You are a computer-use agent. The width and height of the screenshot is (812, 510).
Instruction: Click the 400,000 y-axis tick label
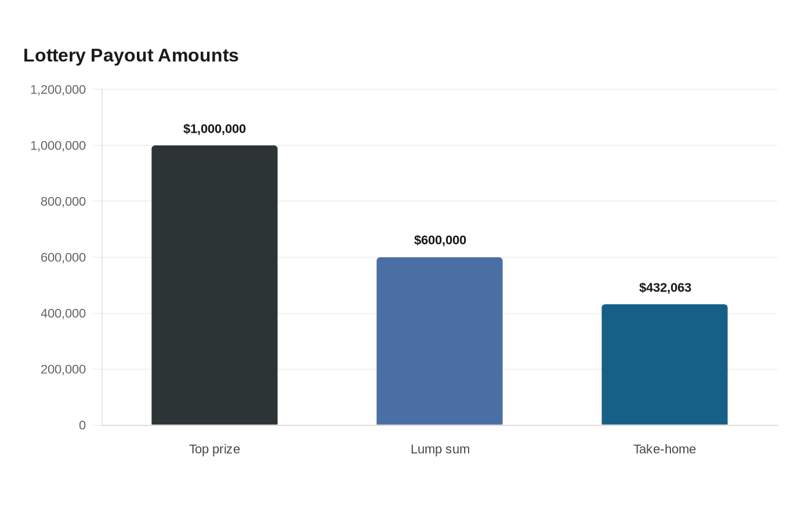pos(63,314)
